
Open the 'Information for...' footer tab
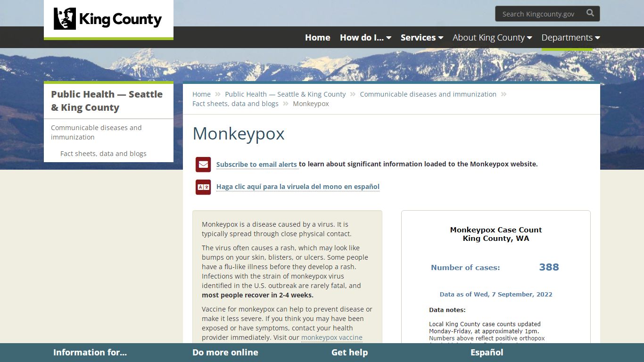(x=90, y=353)
